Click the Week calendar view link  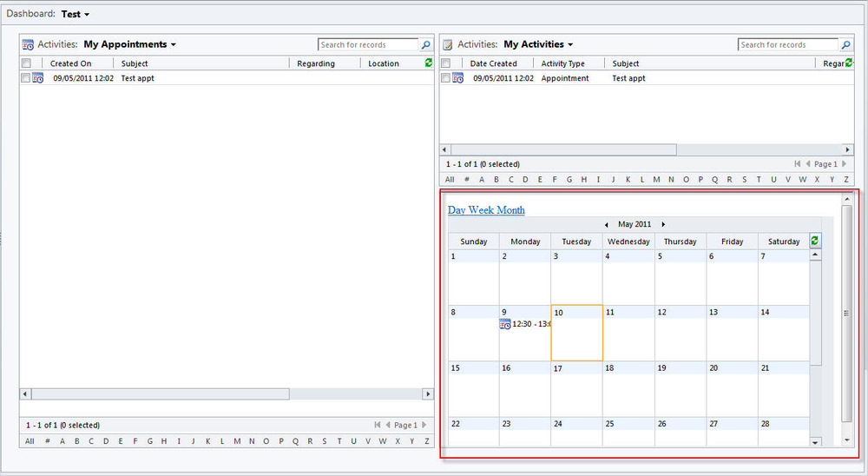coord(482,210)
